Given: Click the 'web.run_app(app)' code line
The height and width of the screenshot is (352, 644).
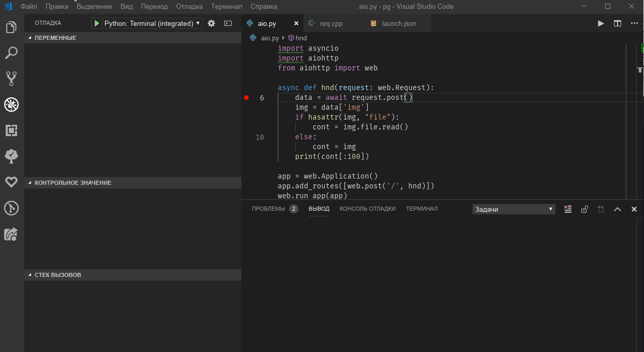Looking at the screenshot, I should click(312, 196).
